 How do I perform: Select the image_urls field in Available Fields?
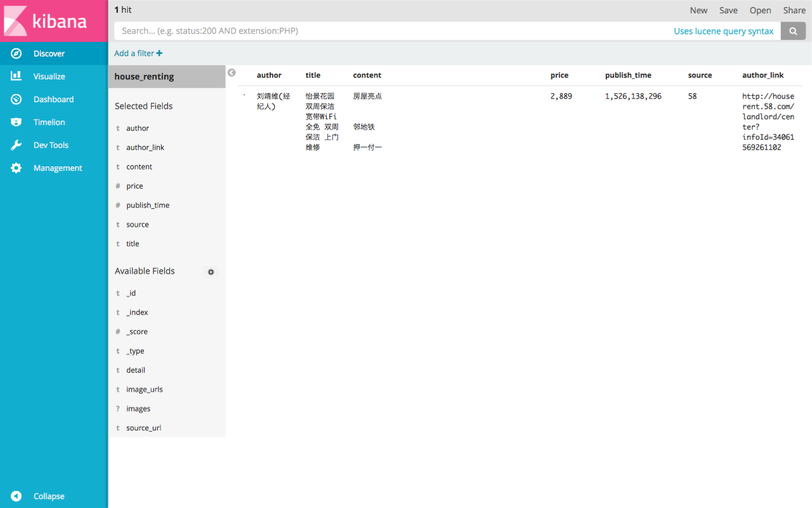pyautogui.click(x=145, y=389)
